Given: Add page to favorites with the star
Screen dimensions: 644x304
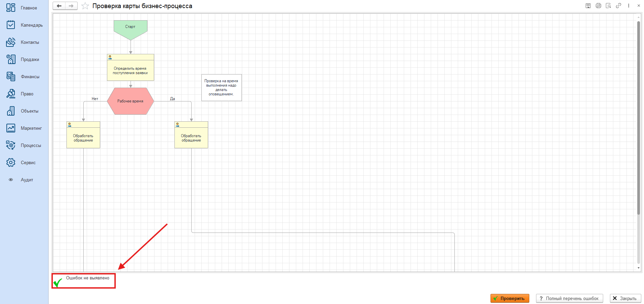Looking at the screenshot, I should (85, 6).
